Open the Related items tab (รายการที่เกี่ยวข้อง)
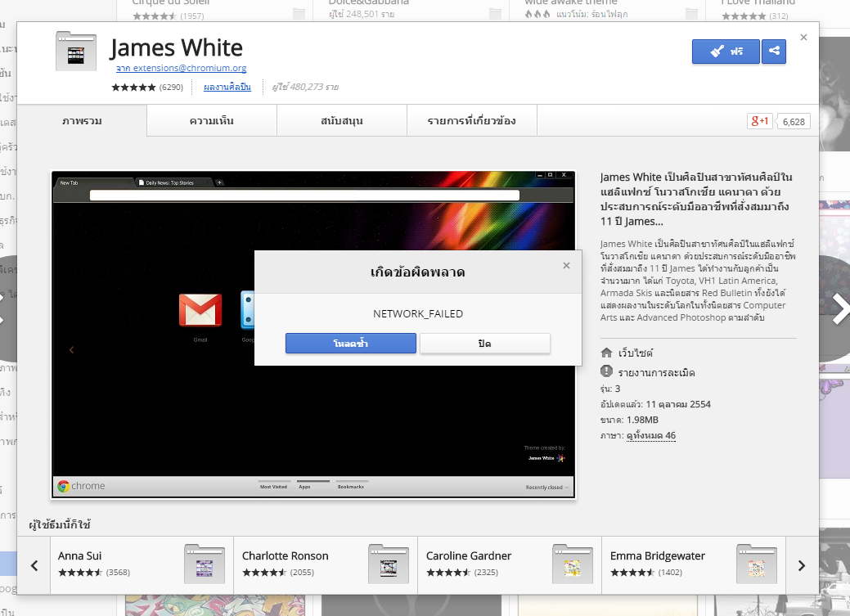 [471, 120]
